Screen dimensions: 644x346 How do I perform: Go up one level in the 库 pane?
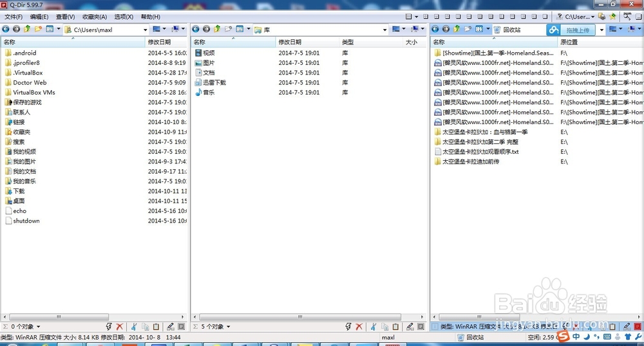point(217,29)
